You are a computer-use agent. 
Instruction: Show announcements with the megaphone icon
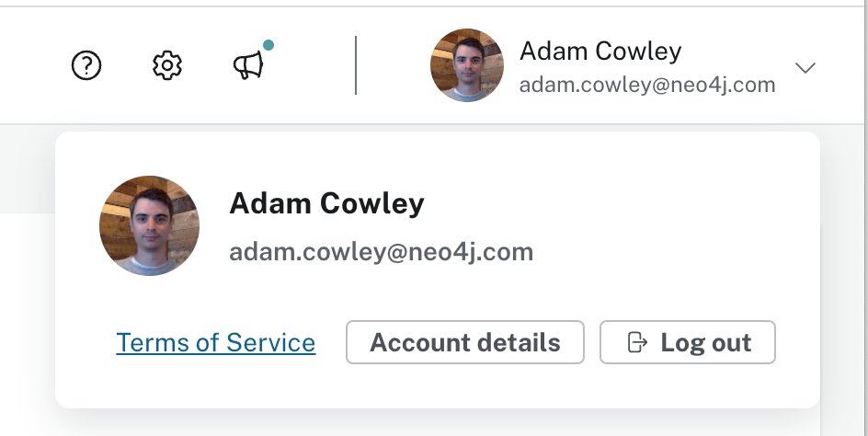tap(248, 65)
